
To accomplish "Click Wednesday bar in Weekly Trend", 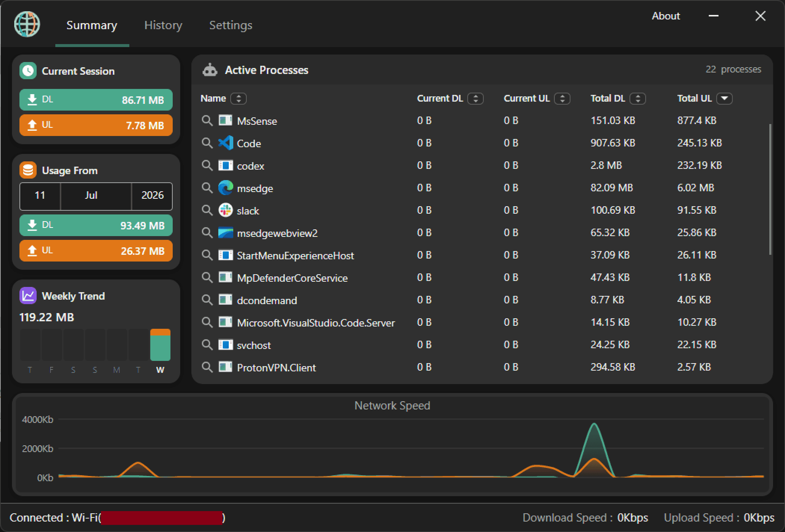I will [160, 345].
